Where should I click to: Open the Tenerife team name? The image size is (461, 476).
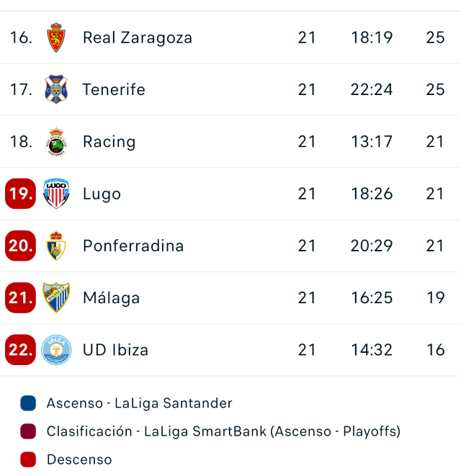114,89
